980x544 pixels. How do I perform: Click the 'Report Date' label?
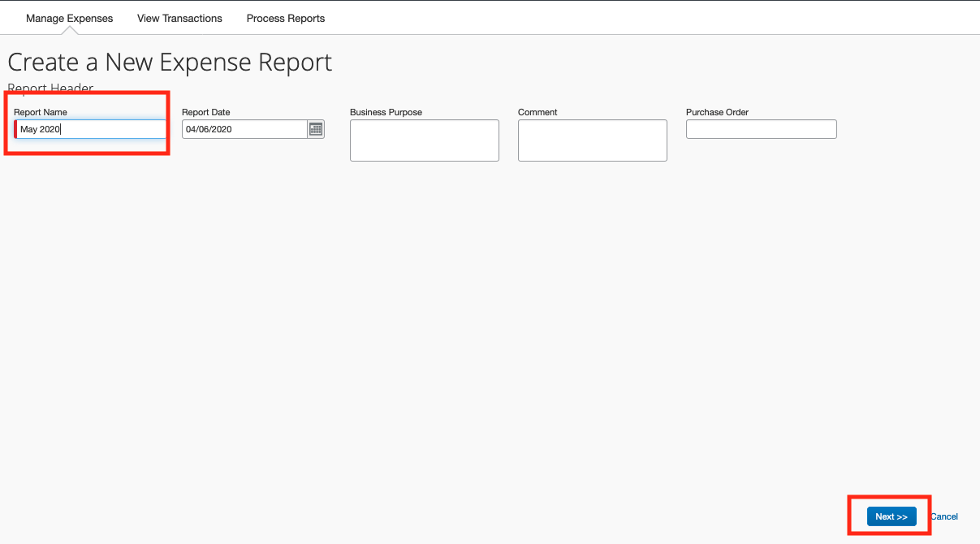206,112
